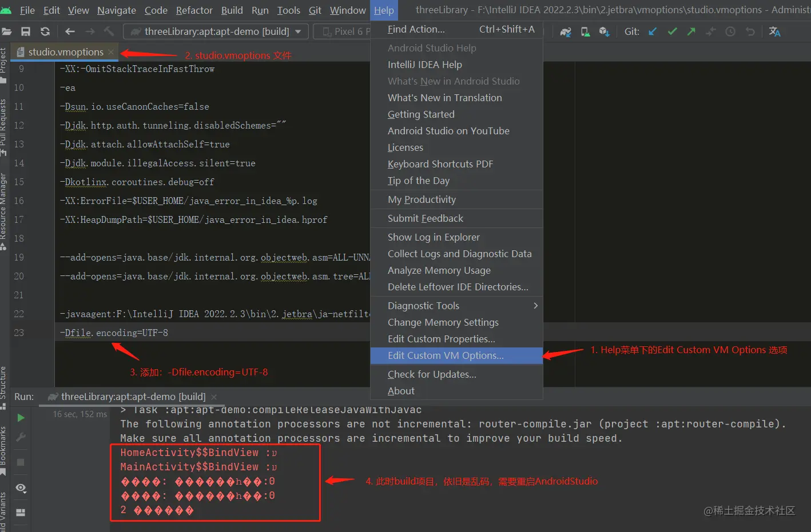Click the Make Project hammer icon

coord(109,31)
